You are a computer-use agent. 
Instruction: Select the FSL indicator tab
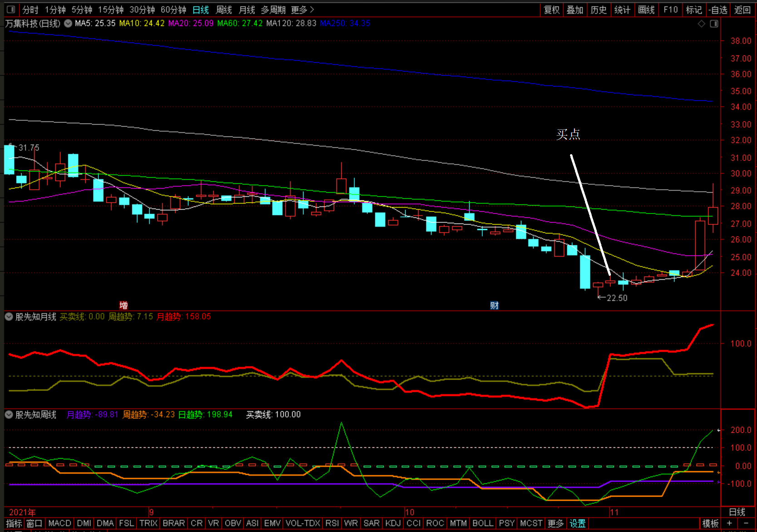127,523
